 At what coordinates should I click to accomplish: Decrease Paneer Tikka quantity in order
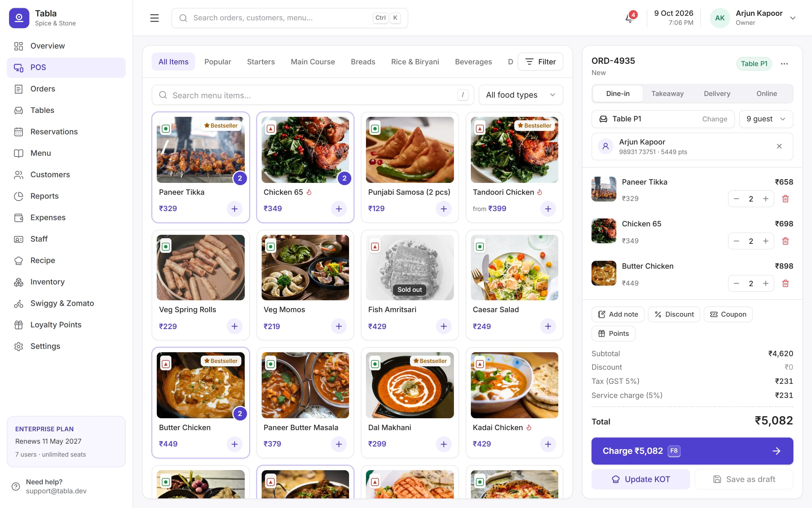pyautogui.click(x=736, y=199)
